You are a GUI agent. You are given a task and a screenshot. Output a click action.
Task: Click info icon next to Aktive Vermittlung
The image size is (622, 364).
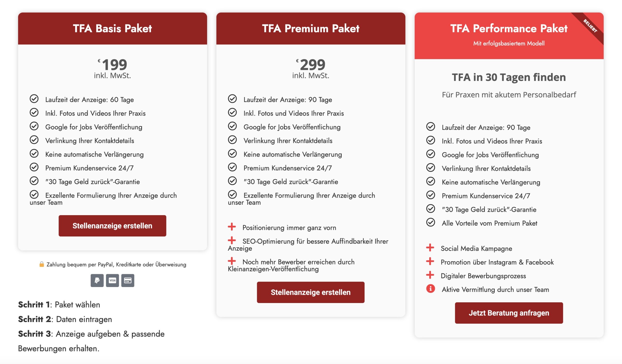coord(431,288)
